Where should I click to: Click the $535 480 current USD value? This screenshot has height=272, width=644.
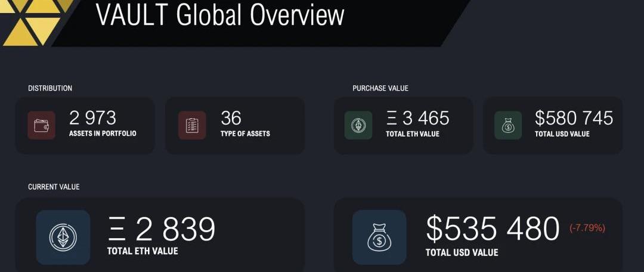(493, 229)
